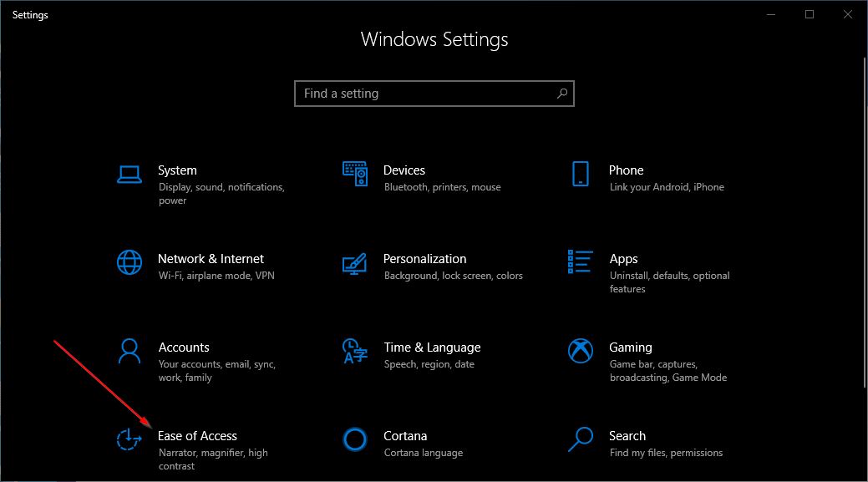868x482 pixels.
Task: Select the Phone icon
Action: (580, 174)
